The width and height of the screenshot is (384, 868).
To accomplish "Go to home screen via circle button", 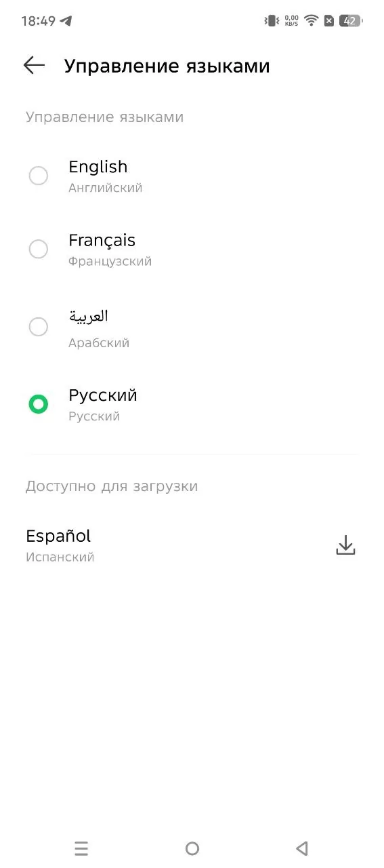I will coord(192,848).
